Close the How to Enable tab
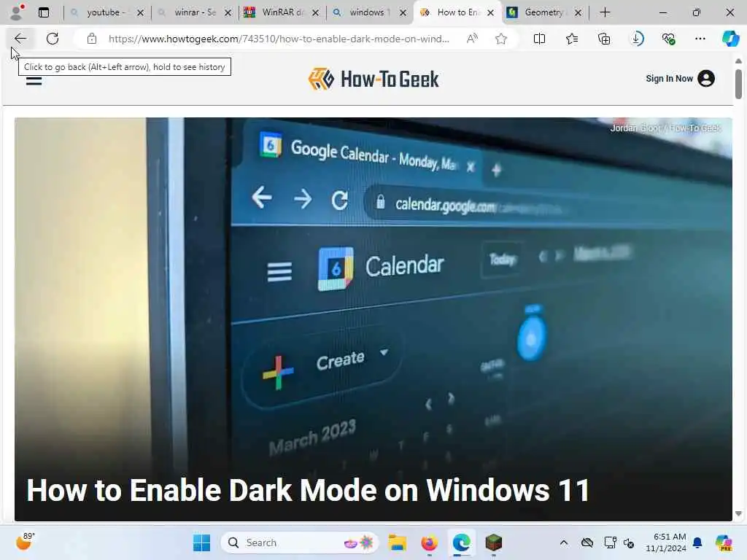This screenshot has height=560, width=747. pos(491,13)
